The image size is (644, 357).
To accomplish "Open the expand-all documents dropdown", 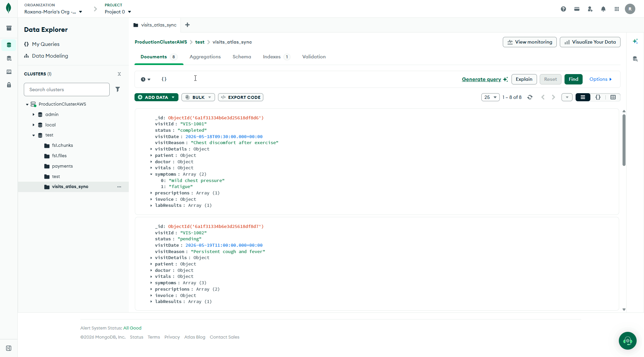I will point(567,97).
